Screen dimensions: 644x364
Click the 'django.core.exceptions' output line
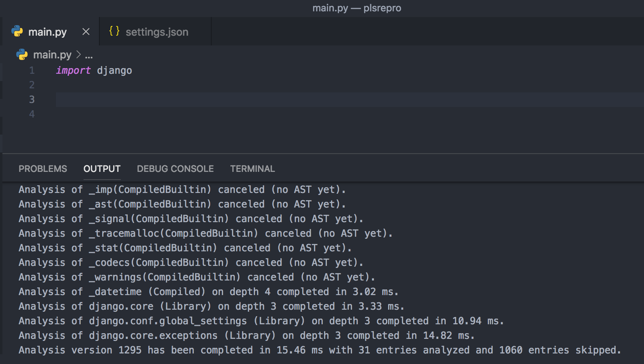[x=247, y=336]
